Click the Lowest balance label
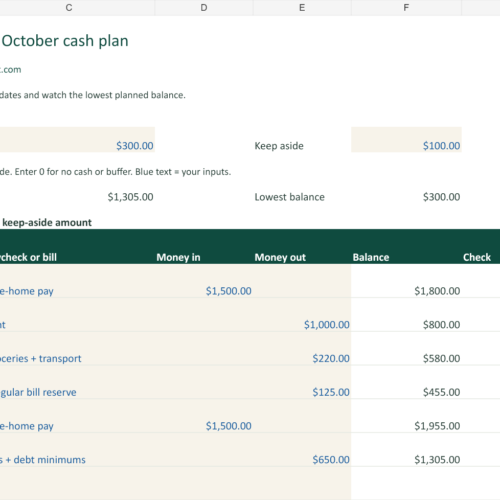 pos(289,197)
